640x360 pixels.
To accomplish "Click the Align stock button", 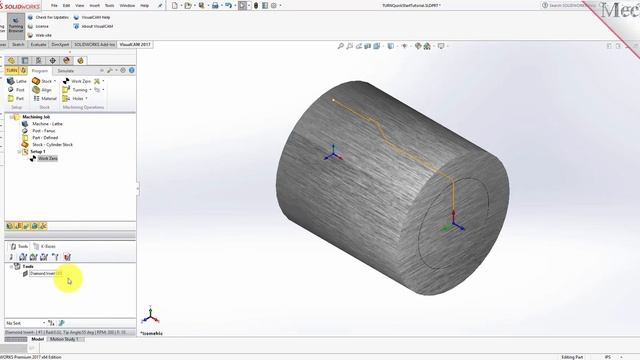I will click(x=42, y=90).
